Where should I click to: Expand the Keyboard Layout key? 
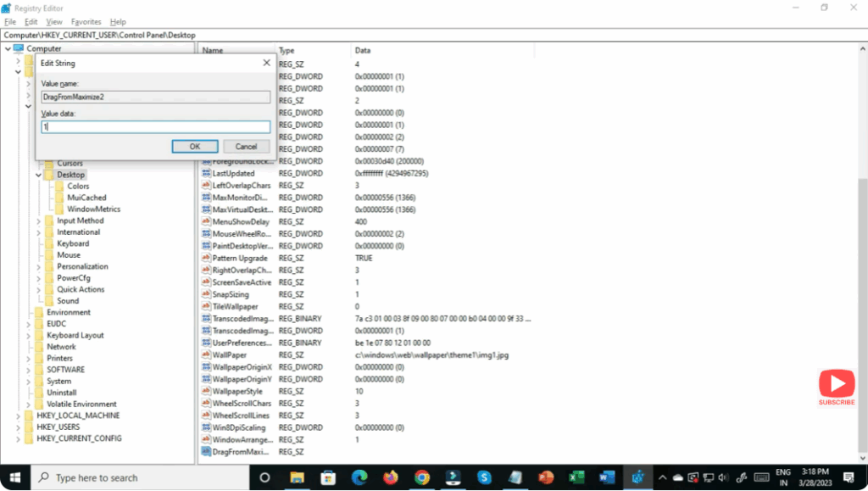[x=28, y=336]
